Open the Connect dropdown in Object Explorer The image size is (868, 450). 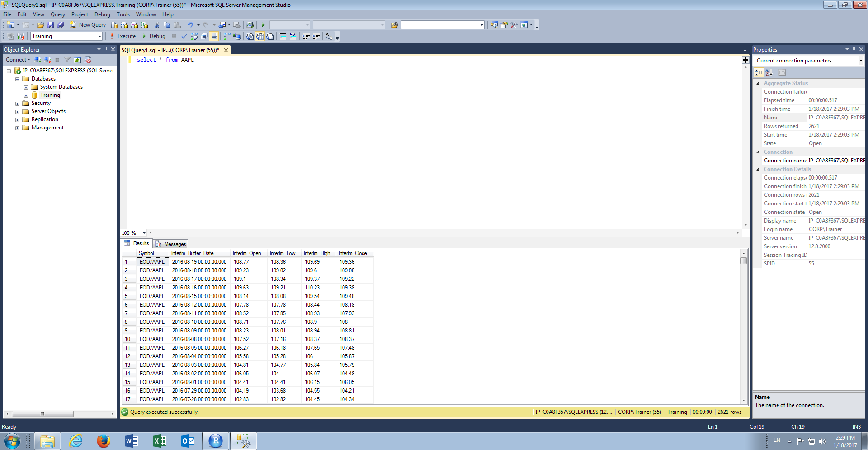[x=18, y=60]
